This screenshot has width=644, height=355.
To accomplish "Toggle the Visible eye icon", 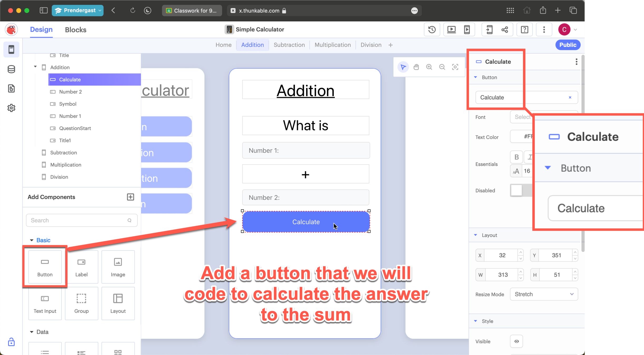I will [x=516, y=341].
